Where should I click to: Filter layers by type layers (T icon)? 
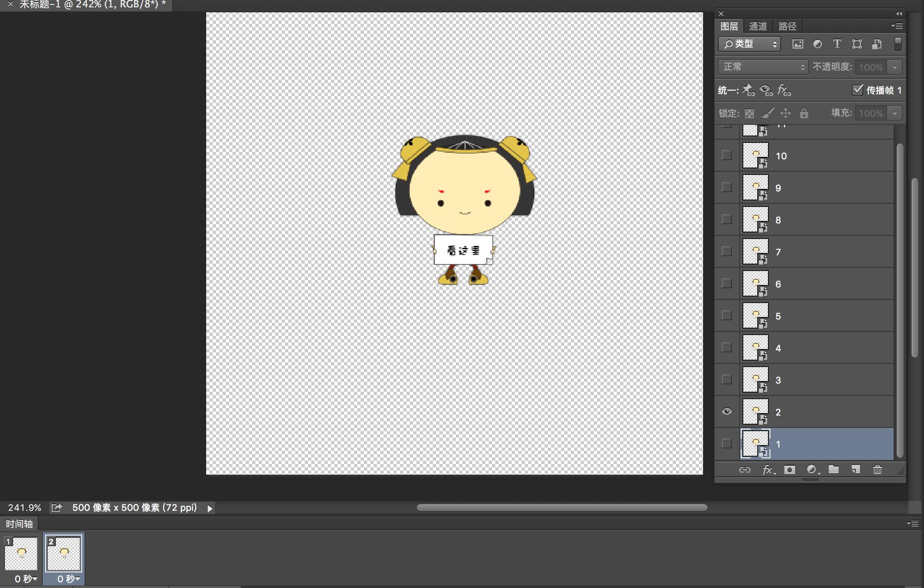837,44
